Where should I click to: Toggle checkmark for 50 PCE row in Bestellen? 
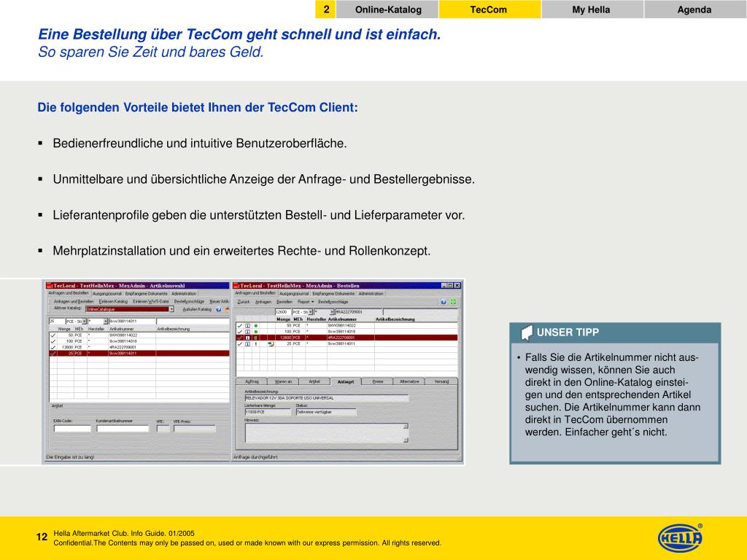point(239,326)
